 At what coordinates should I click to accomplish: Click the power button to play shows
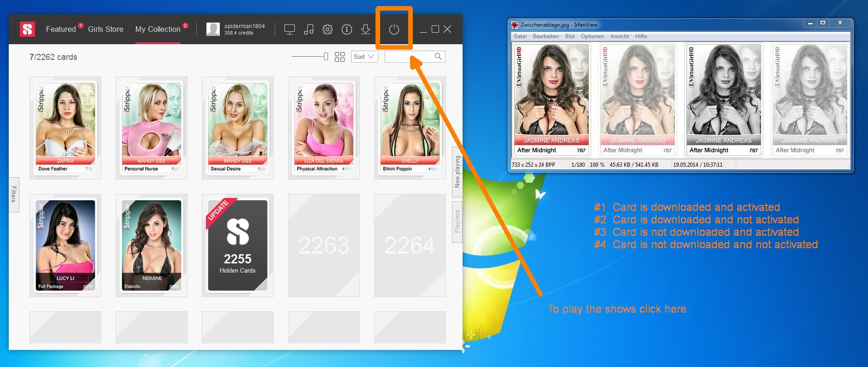pos(394,29)
